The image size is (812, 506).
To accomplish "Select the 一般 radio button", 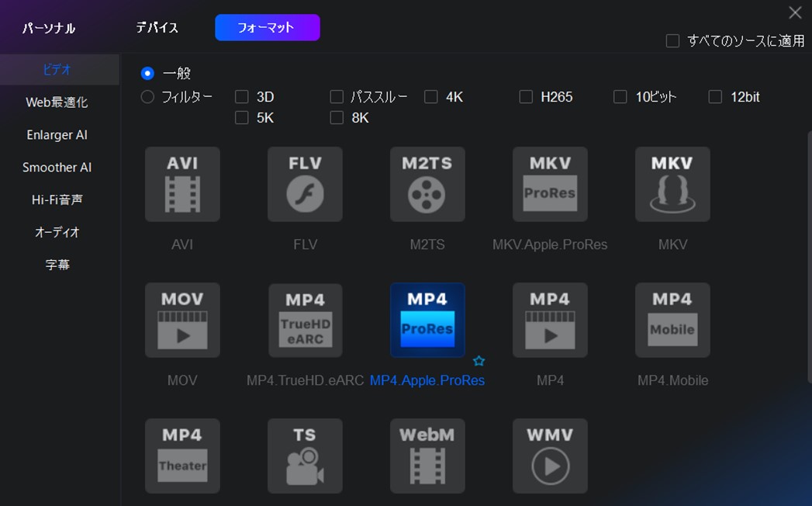I will point(147,73).
